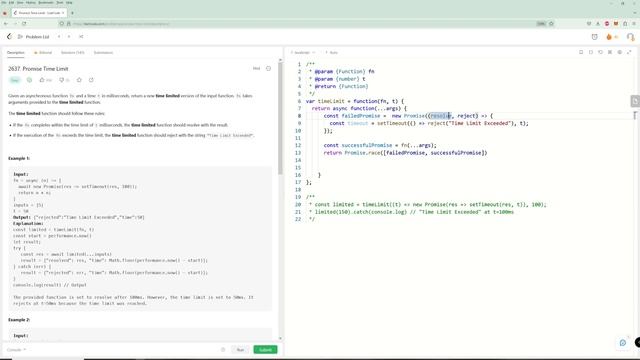
Task: Open the Firefox Bookmarks menu
Action: [x=46, y=2]
